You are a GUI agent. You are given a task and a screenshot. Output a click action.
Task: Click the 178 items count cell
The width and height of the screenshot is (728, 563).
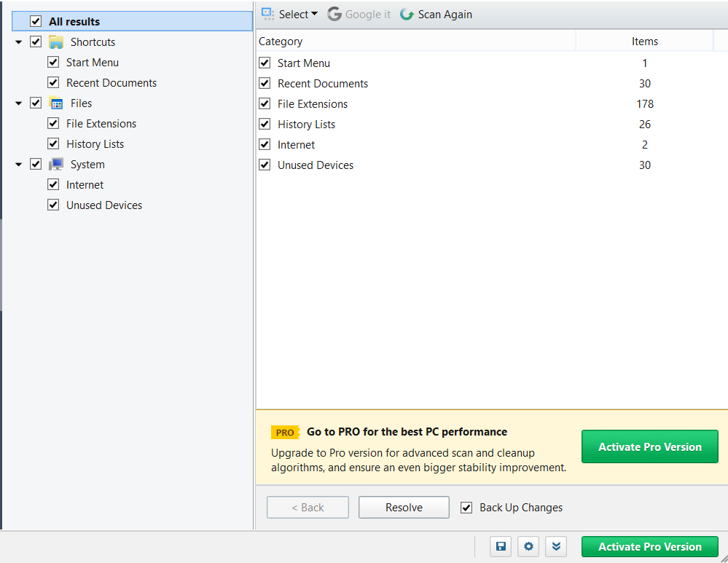click(645, 103)
